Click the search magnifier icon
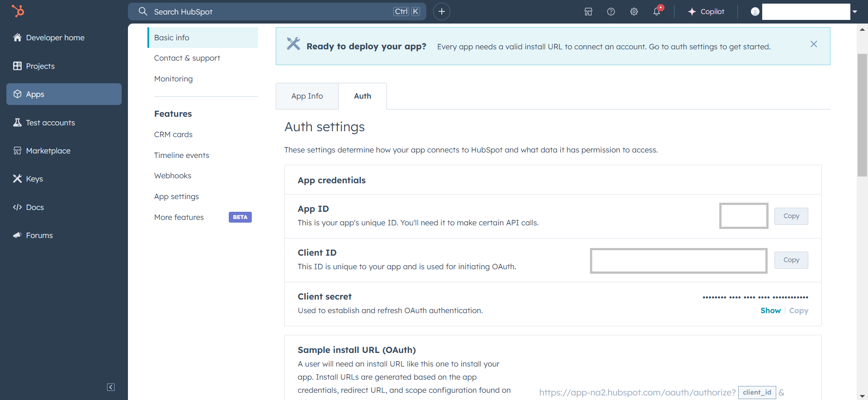Screen dimensions: 868x400 click(x=143, y=11)
